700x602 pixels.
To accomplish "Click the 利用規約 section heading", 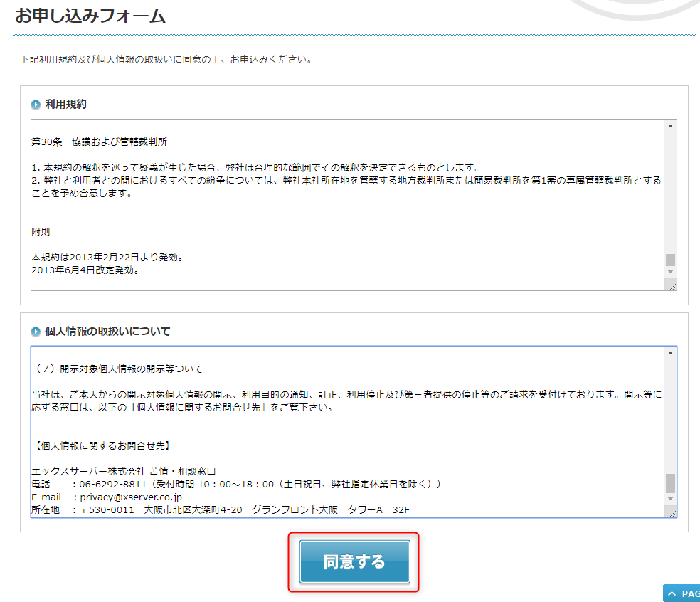I will tap(65, 104).
